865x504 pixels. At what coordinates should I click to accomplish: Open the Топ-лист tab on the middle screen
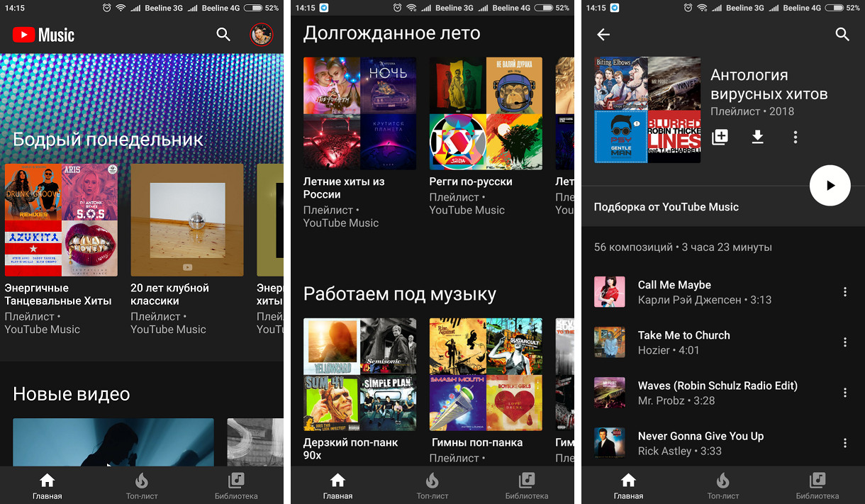click(x=432, y=486)
